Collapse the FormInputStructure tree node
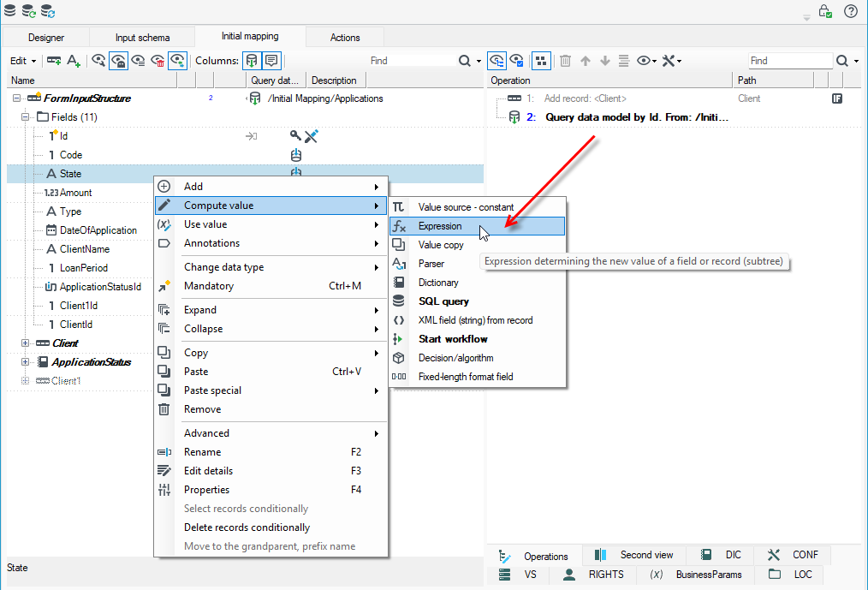This screenshot has height=590, width=868. tap(16, 98)
